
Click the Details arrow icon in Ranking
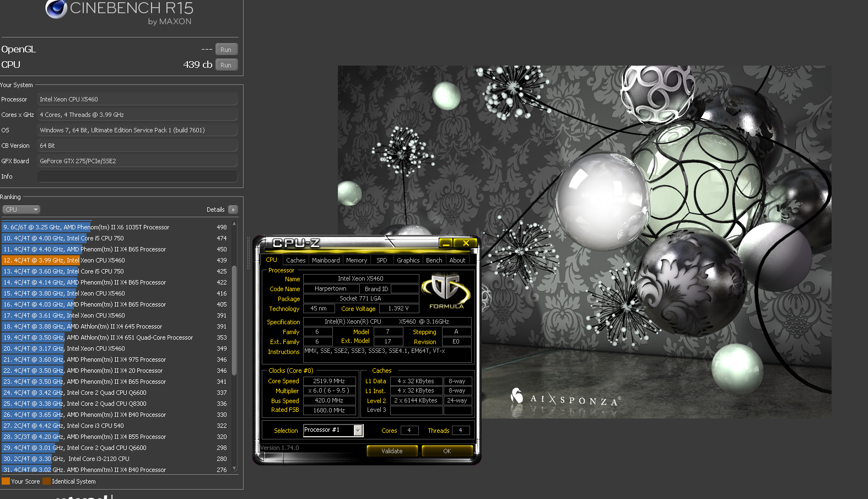click(233, 210)
